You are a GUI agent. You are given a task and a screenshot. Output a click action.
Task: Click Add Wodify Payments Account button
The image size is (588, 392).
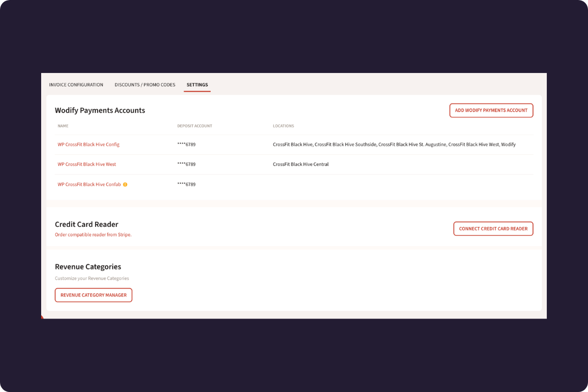click(491, 110)
